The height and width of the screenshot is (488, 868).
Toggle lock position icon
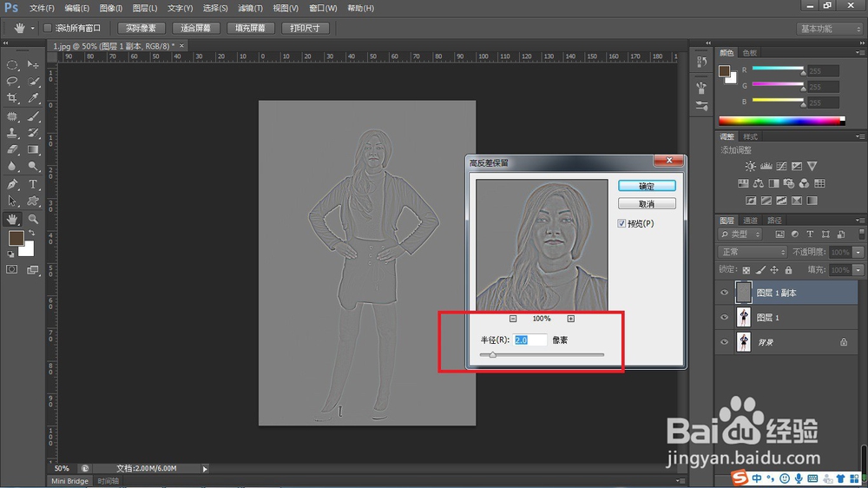pyautogui.click(x=774, y=270)
